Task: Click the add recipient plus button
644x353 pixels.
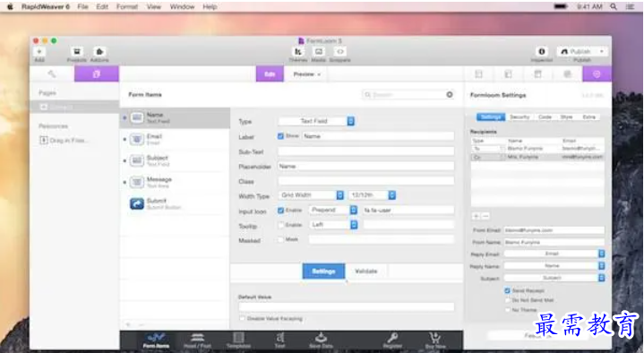Action: pos(476,216)
